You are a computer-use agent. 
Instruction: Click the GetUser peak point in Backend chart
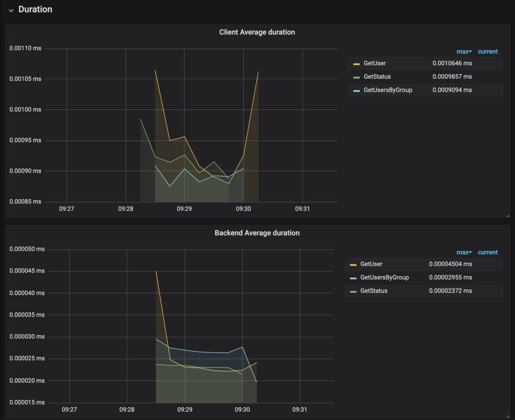click(156, 272)
